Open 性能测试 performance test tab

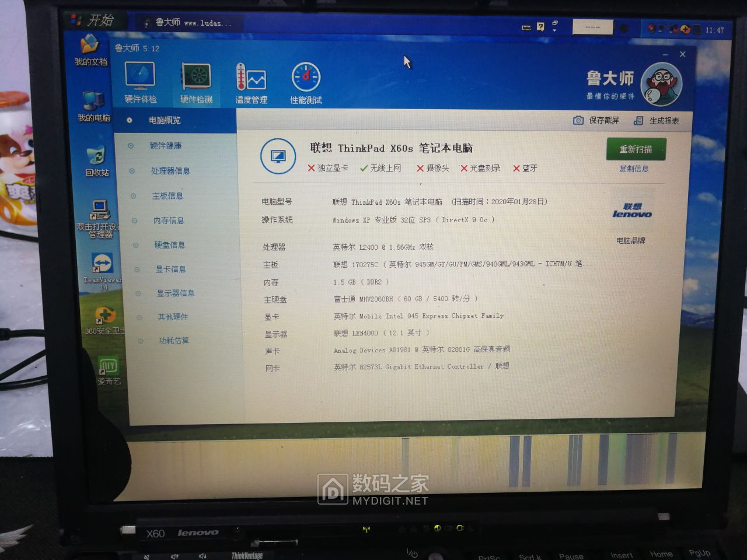pyautogui.click(x=306, y=83)
